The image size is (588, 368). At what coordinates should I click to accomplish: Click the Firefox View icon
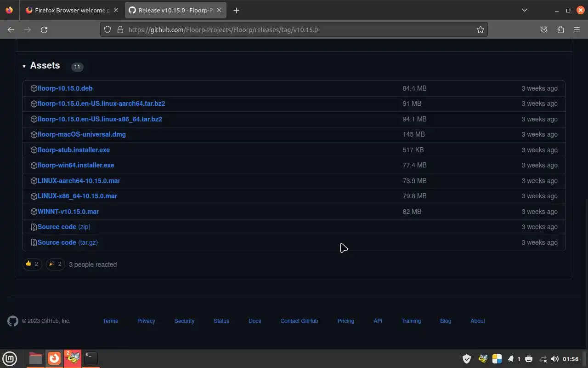click(x=9, y=10)
